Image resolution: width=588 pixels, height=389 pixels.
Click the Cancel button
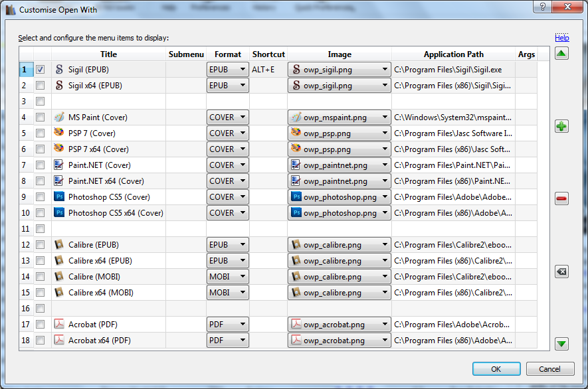tap(549, 369)
